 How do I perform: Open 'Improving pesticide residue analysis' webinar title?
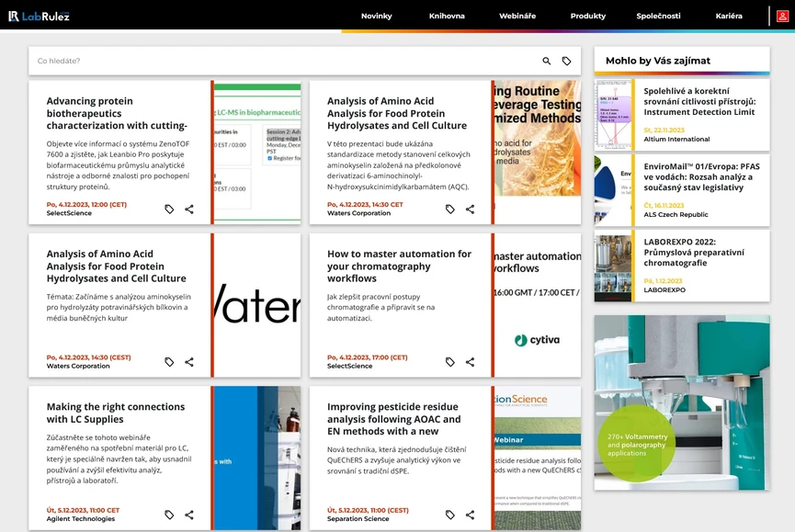394,419
